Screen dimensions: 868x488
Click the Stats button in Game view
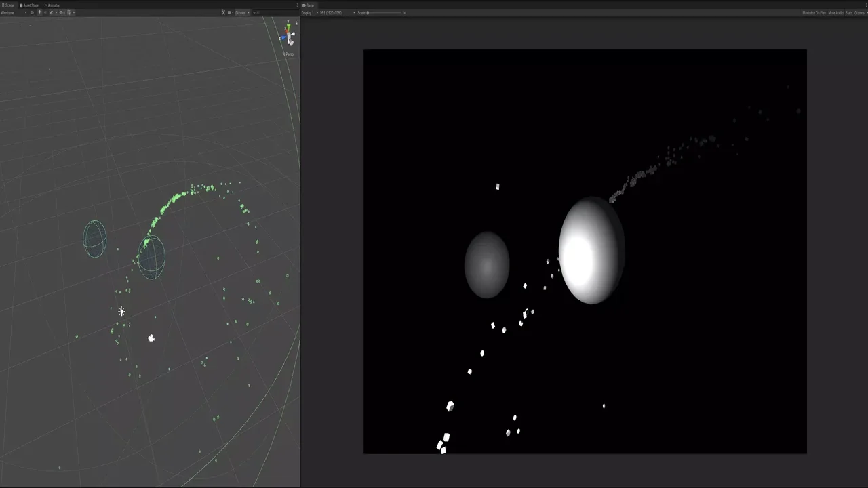coord(848,13)
